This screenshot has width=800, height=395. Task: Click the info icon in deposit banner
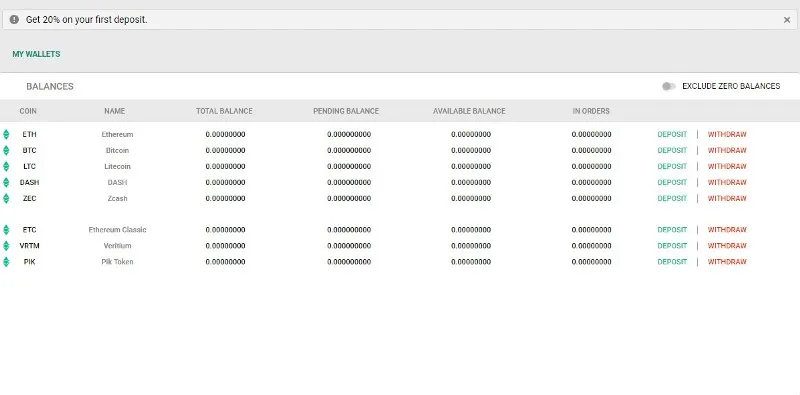(14, 20)
